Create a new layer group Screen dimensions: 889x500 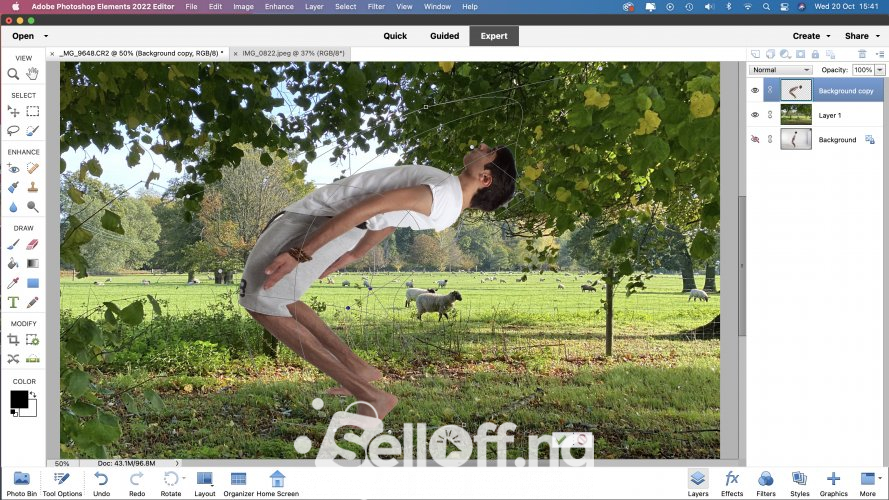[770, 54]
